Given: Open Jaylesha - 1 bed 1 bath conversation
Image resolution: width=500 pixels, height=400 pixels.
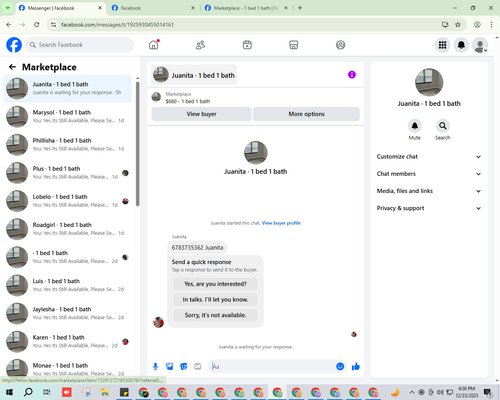Looking at the screenshot, I should (x=67, y=313).
